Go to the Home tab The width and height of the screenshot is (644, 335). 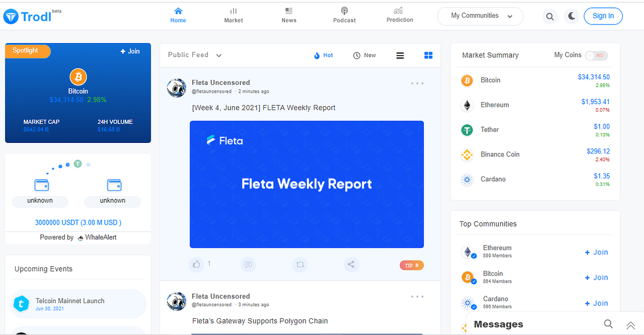(x=178, y=15)
